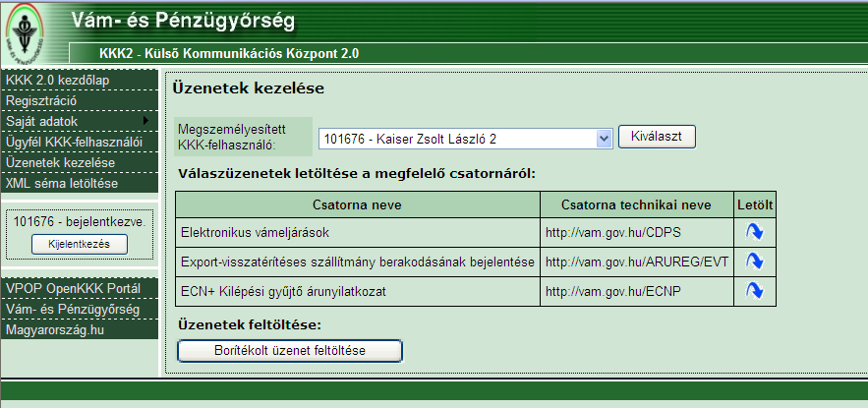868x408 pixels.
Task: Click the http://vam.gov.hu/ECNP cell
Action: pos(637,291)
